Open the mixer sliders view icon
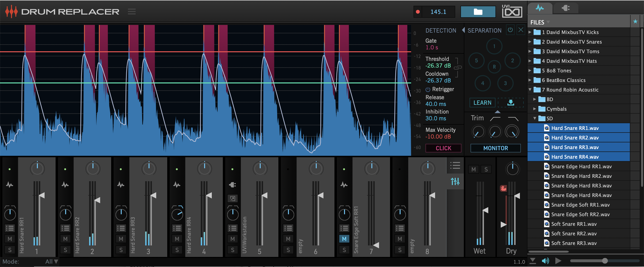Viewport: 644px width, 267px height. (455, 181)
